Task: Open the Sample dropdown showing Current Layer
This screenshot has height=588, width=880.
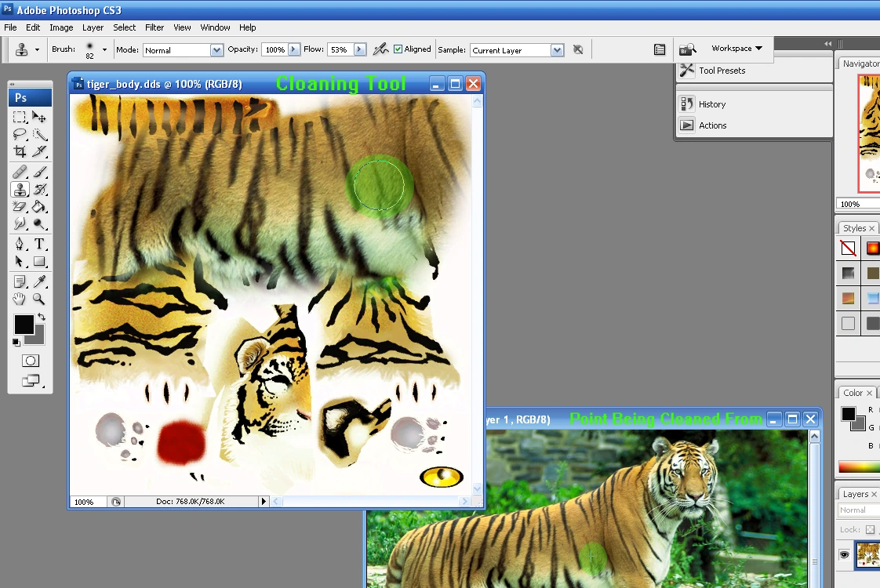Action: click(517, 49)
